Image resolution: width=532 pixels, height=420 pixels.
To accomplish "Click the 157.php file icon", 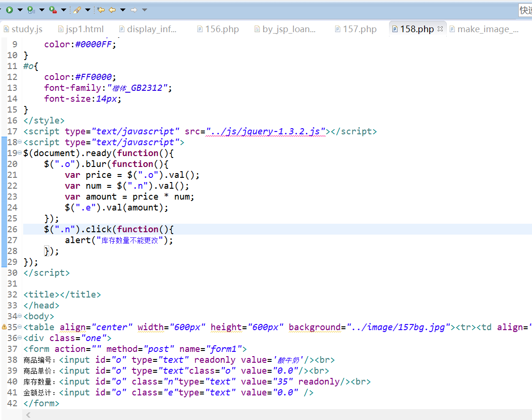I will (337, 29).
